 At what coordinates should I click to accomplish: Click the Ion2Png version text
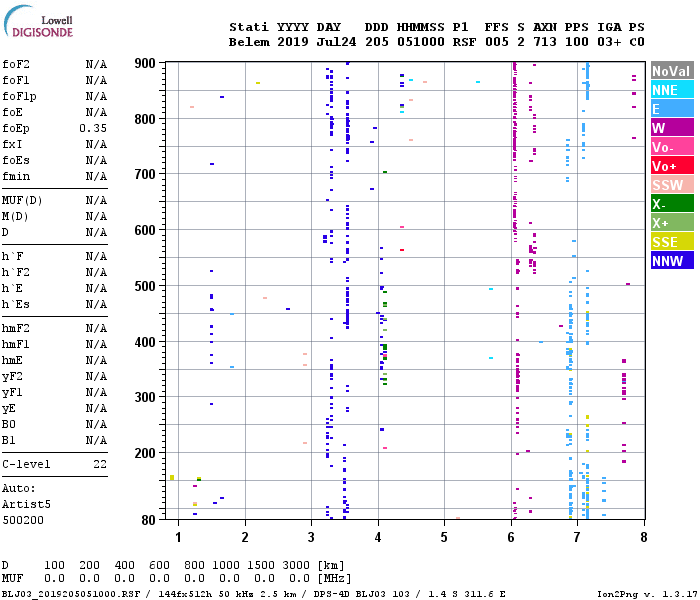coord(648,594)
